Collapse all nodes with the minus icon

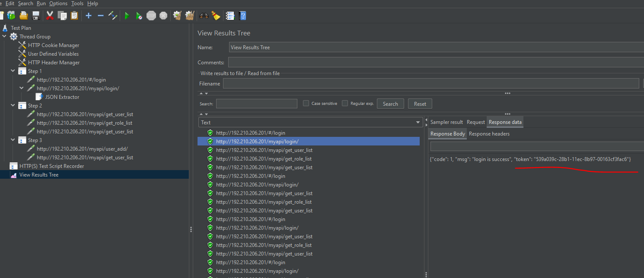(x=101, y=16)
